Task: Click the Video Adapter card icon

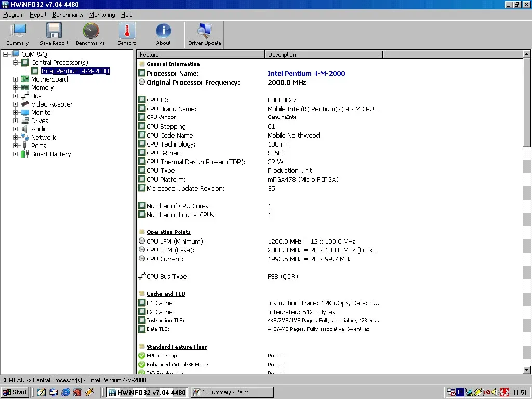Action: (25, 104)
